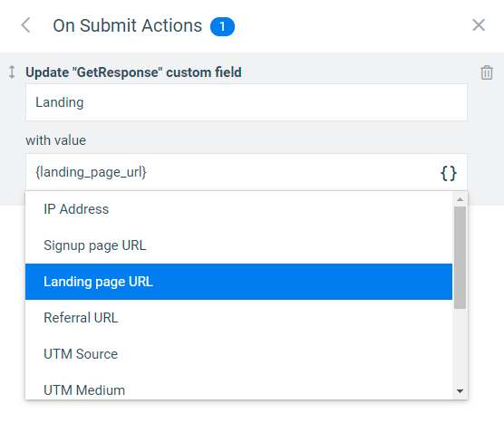Image resolution: width=504 pixels, height=423 pixels.
Task: Select UTM Medium from the list
Action: [238, 387]
